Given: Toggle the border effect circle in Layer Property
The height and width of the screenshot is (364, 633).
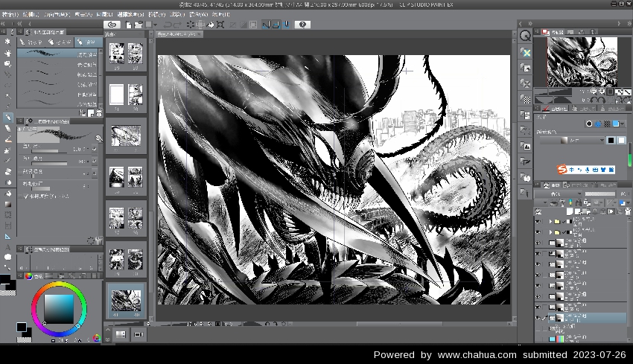Looking at the screenshot, I should pyautogui.click(x=589, y=124).
